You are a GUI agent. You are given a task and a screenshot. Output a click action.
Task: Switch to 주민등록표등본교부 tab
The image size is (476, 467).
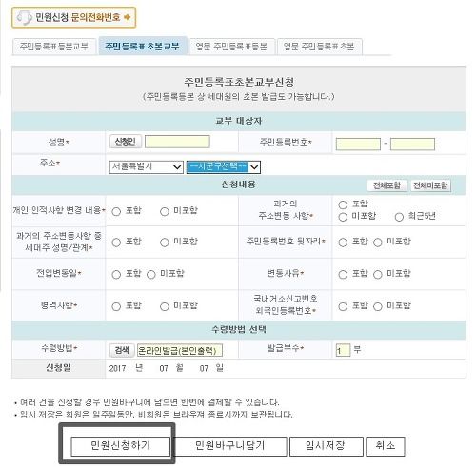tap(54, 47)
